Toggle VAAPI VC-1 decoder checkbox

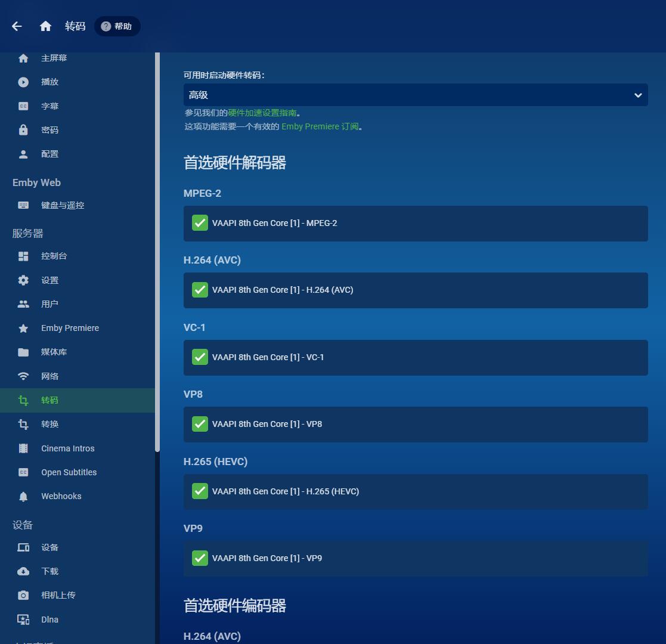point(200,357)
